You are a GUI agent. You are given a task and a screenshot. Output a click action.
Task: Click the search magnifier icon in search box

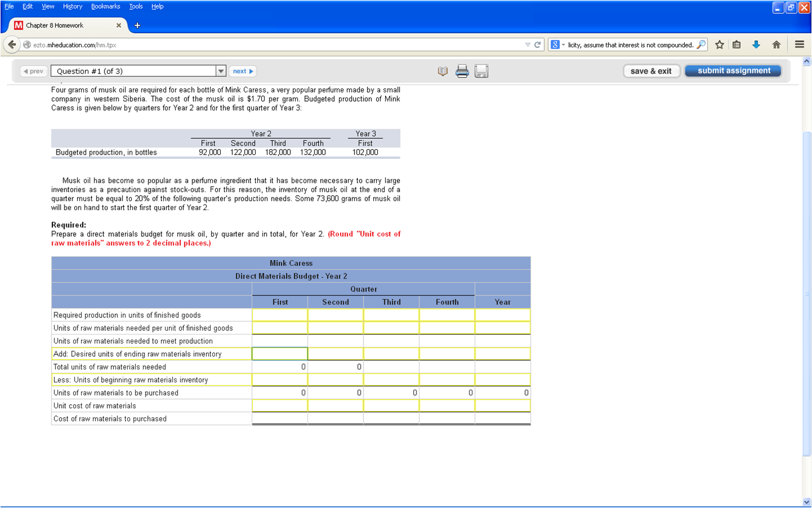[x=701, y=45]
